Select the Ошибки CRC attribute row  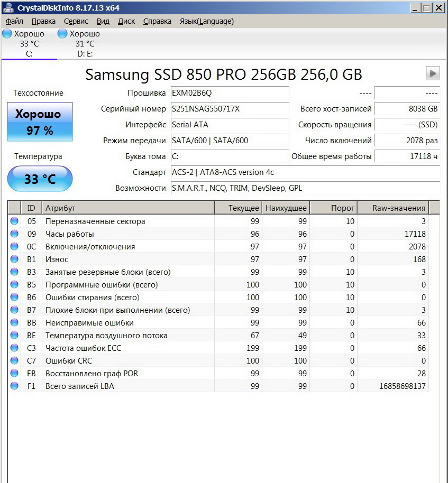click(x=218, y=361)
